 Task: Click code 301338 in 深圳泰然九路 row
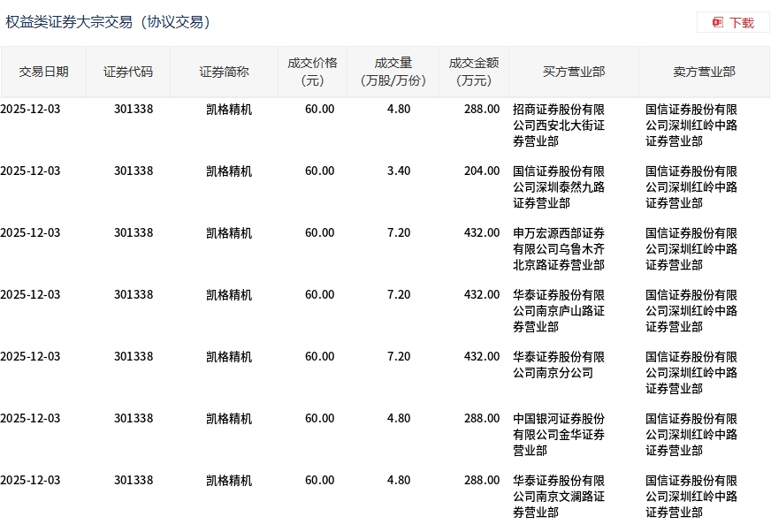pos(134,171)
